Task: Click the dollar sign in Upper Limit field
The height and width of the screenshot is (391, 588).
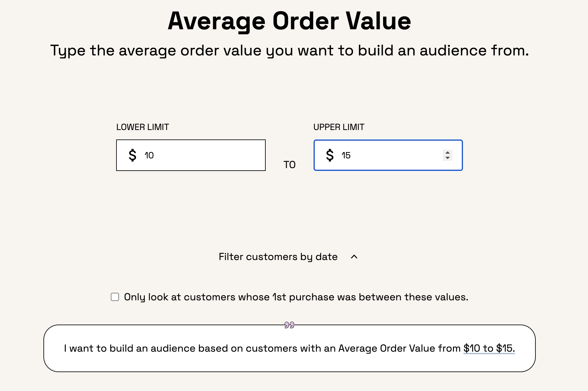Action: (330, 155)
